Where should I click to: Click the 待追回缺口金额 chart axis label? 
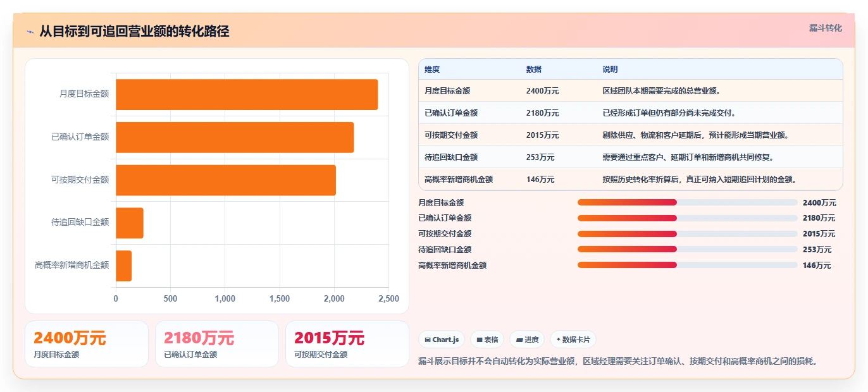pos(80,222)
